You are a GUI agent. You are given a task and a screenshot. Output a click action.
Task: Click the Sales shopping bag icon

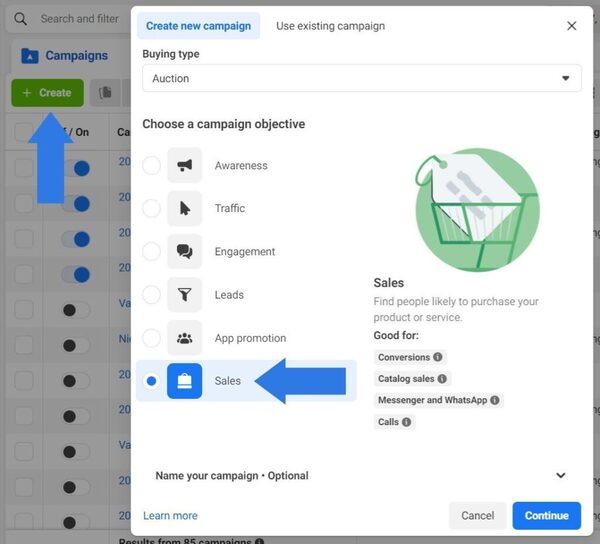coord(184,381)
